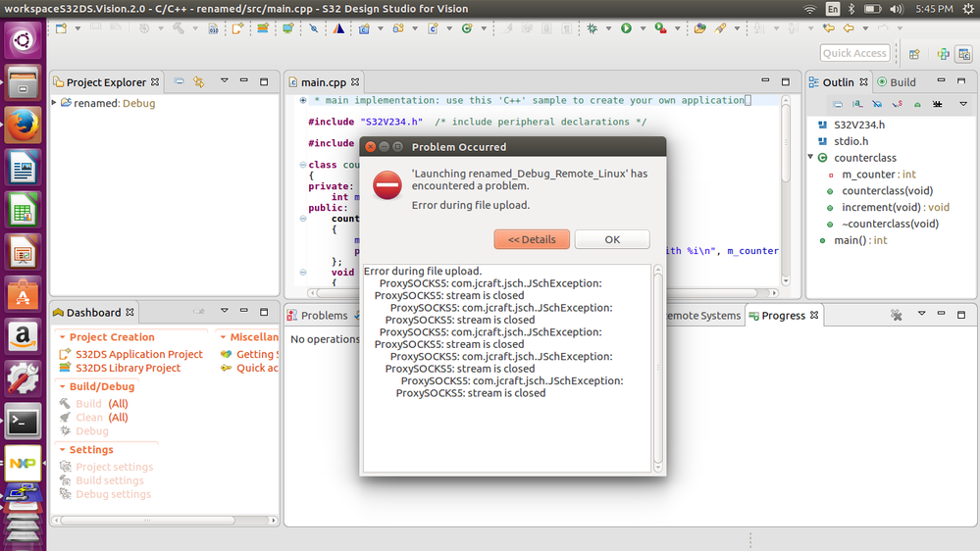Image resolution: width=980 pixels, height=551 pixels.
Task: Click Remove All Finished Operations in Progress
Action: [897, 315]
